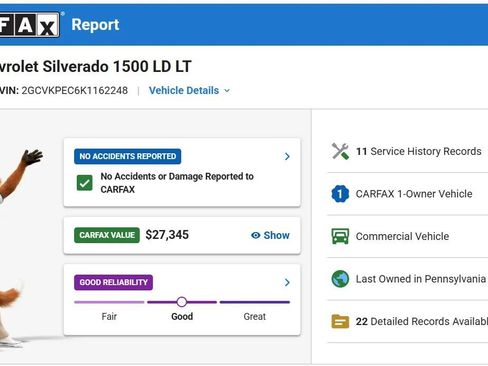Click the reliability slider handle at Good
This screenshot has width=488, height=366.
(182, 302)
